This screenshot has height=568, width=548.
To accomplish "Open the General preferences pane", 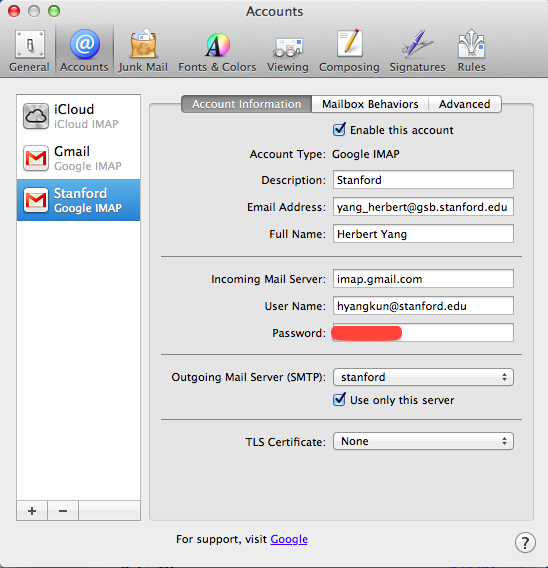I will point(29,51).
